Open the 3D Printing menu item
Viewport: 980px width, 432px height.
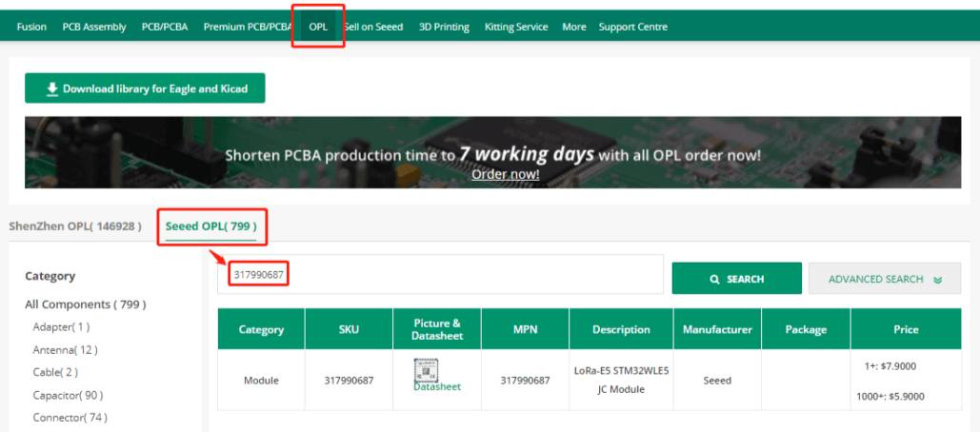(x=444, y=27)
